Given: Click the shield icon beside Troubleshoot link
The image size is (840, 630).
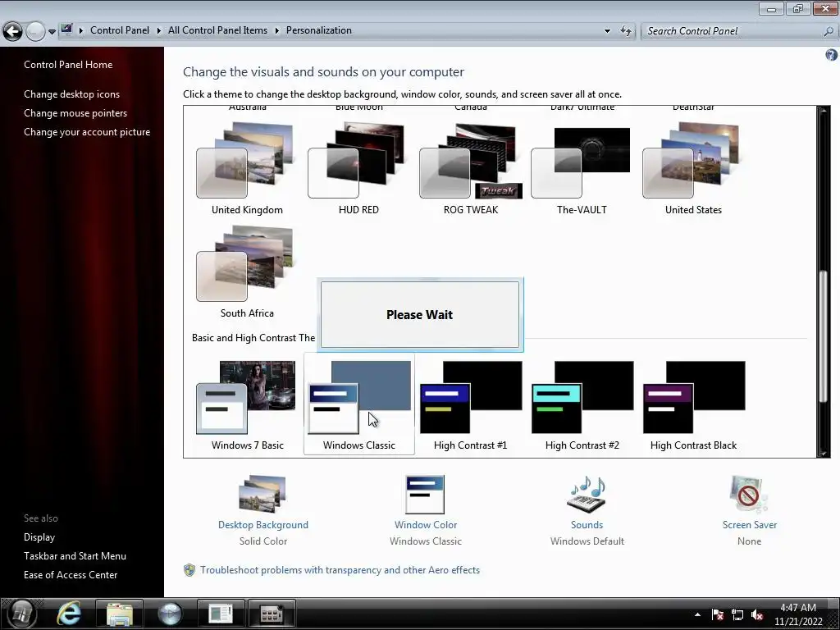Looking at the screenshot, I should tap(189, 570).
